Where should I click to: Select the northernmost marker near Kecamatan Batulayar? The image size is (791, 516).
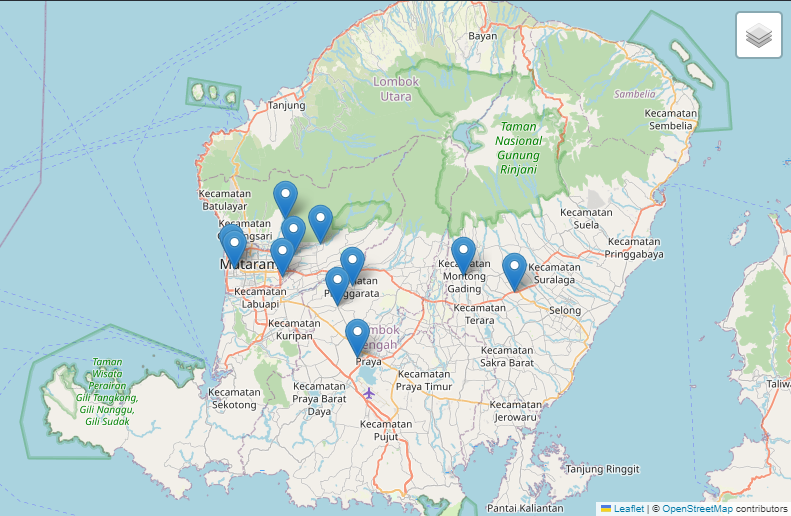[285, 200]
